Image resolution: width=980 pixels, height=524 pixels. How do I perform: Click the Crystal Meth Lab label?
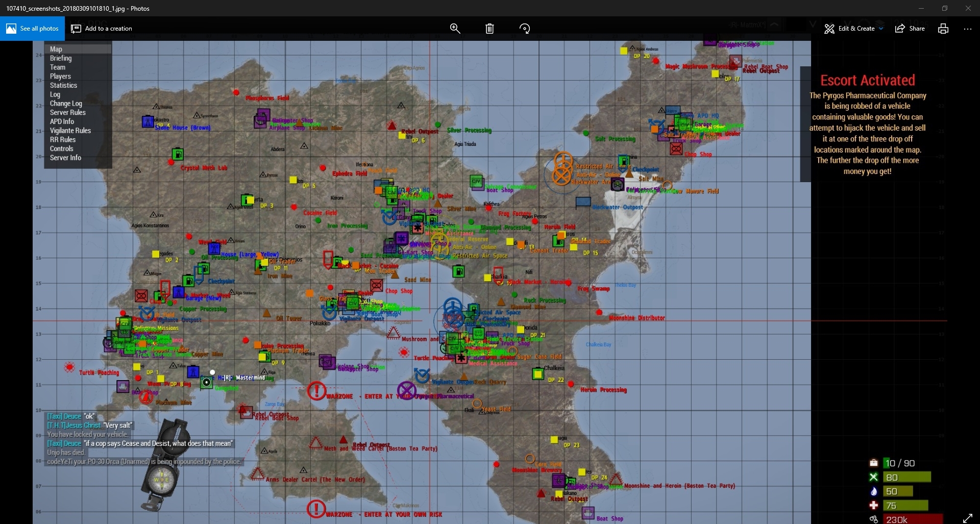(x=204, y=168)
